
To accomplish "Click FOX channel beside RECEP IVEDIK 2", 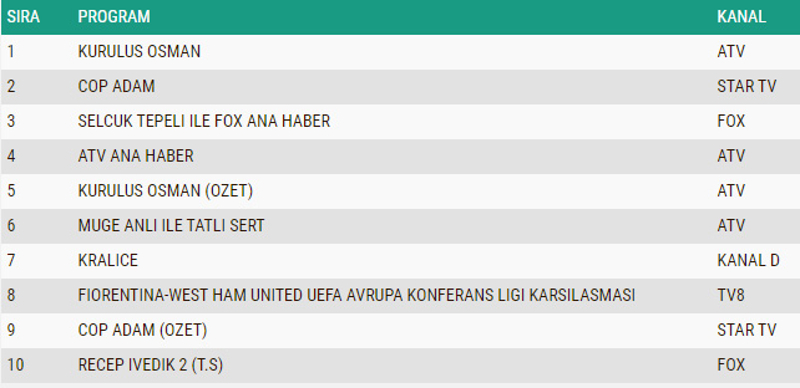I will point(731,365).
